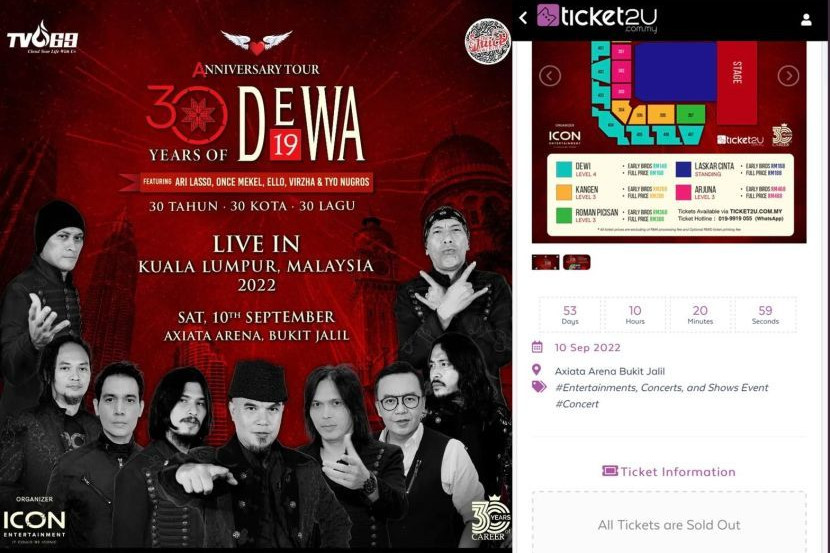Click the tag icon beside event hashtags
830x553 pixels.
[539, 387]
